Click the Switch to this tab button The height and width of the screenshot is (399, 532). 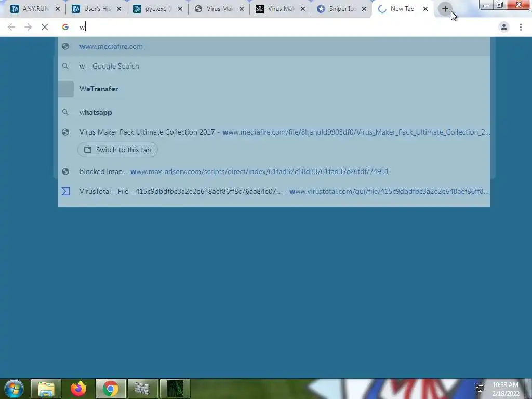click(117, 150)
